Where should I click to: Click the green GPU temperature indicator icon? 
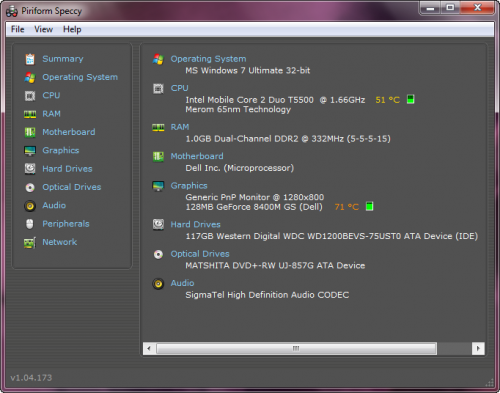pyautogui.click(x=369, y=206)
